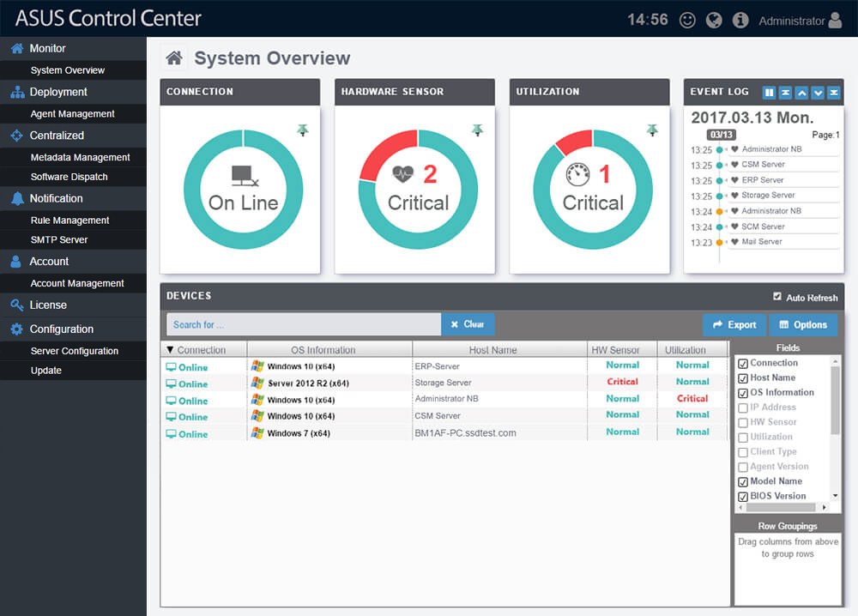Clear the device search query
The height and width of the screenshot is (616, 858).
click(468, 325)
